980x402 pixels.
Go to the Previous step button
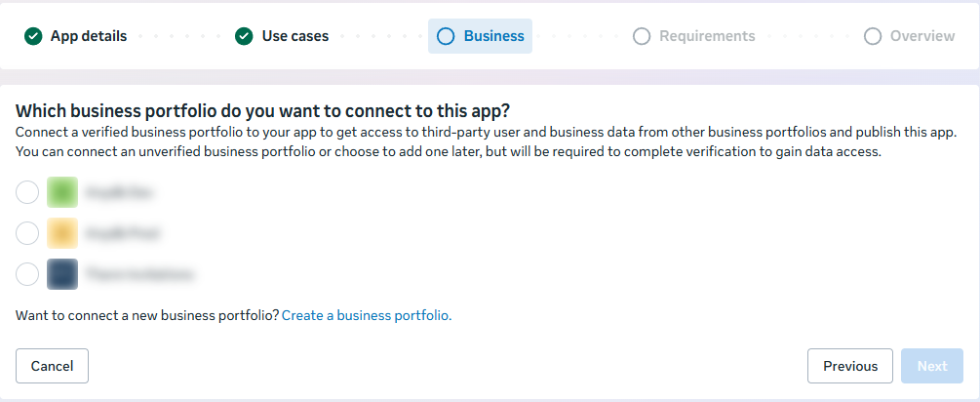[x=850, y=366]
